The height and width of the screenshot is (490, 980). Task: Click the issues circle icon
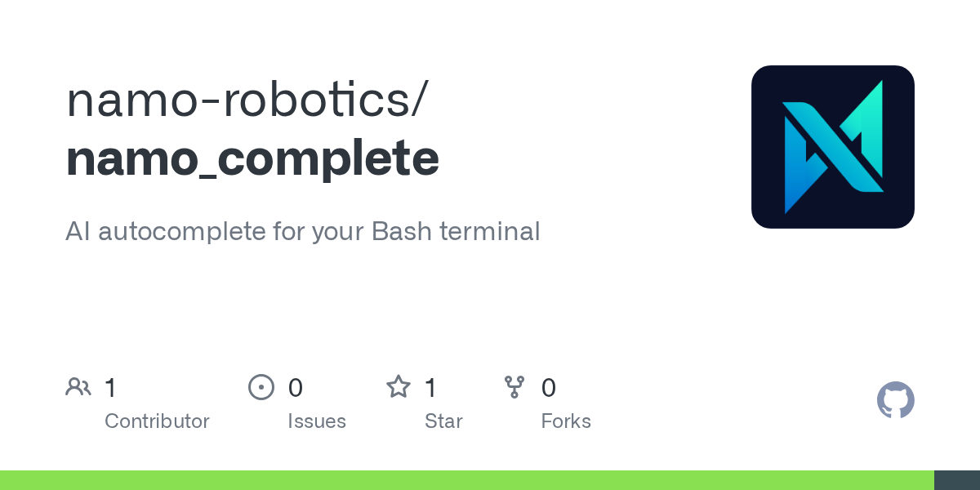pos(261,387)
